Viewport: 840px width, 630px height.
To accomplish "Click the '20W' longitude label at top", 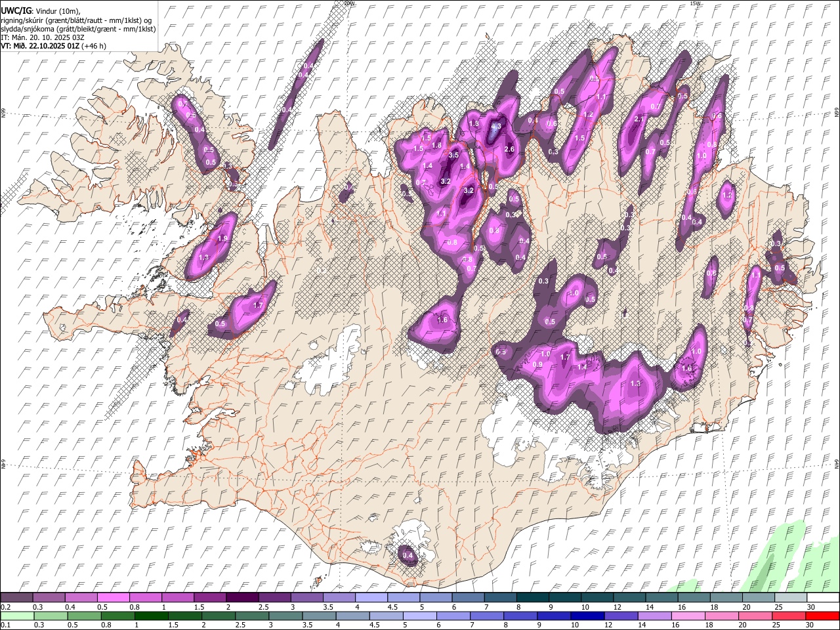I will 348,3.
